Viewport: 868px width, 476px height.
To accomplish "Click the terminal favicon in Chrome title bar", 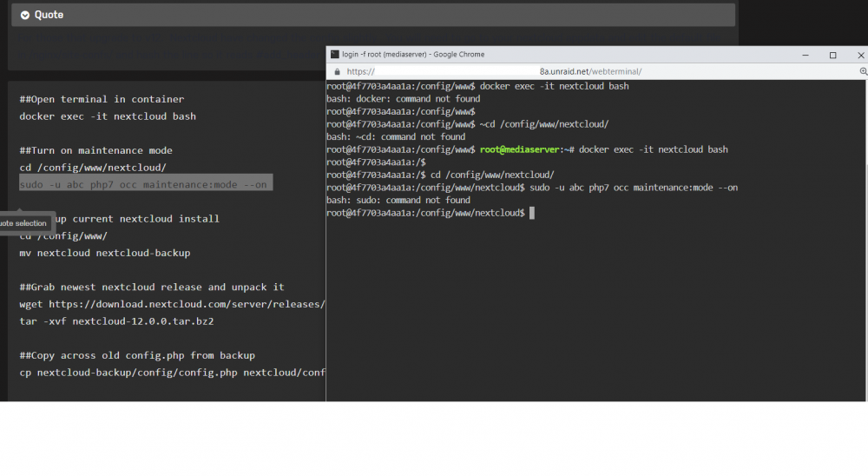I will pyautogui.click(x=334, y=55).
